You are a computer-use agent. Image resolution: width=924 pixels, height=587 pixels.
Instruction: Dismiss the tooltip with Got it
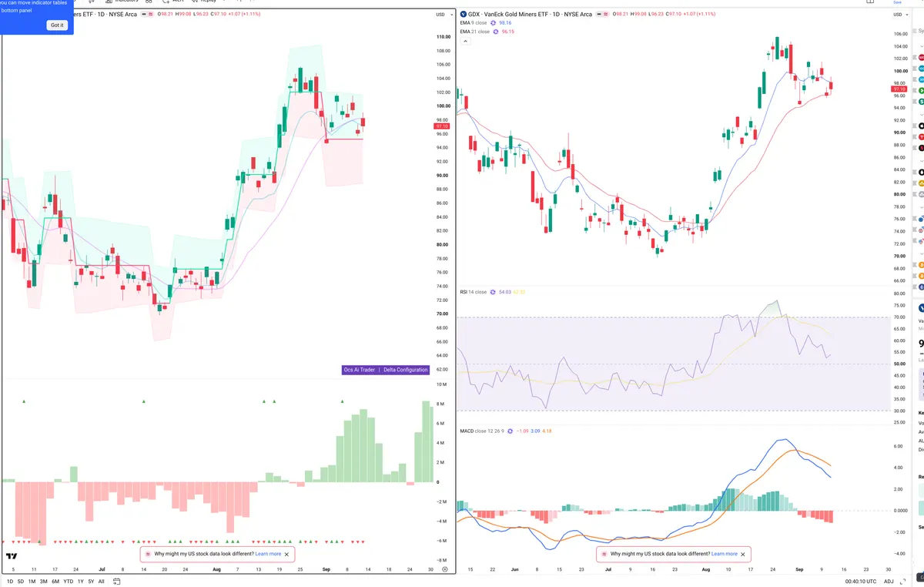pos(58,25)
